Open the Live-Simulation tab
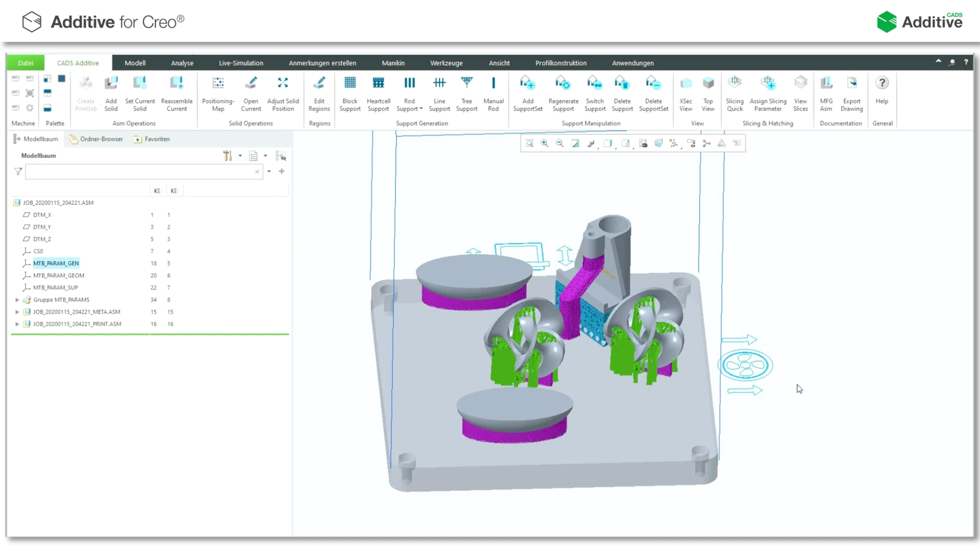The image size is (980, 551). tap(241, 63)
